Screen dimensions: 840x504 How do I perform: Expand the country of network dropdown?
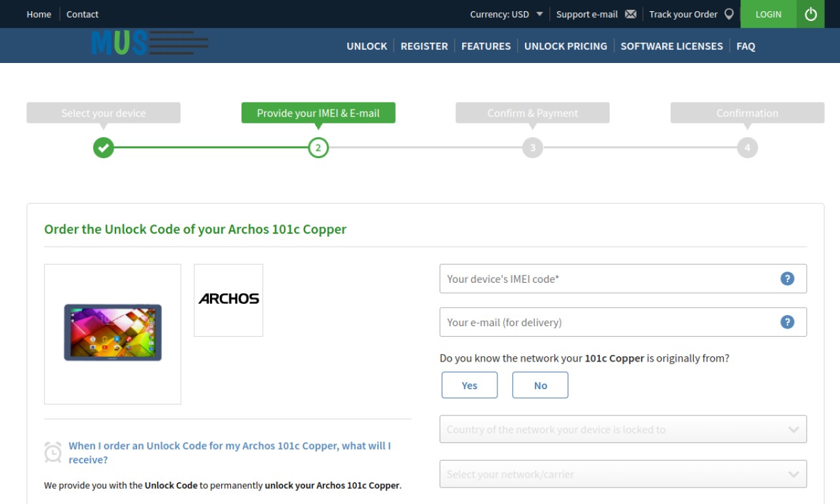tap(623, 429)
